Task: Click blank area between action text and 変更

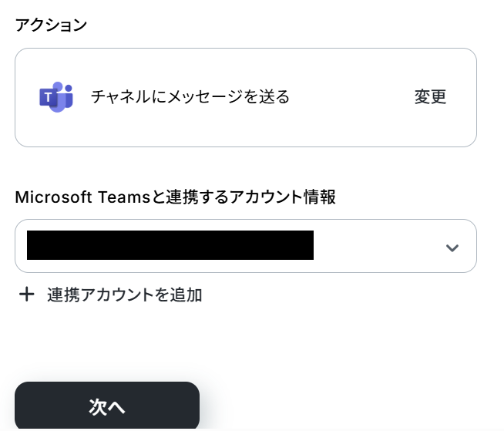Action: [352, 97]
